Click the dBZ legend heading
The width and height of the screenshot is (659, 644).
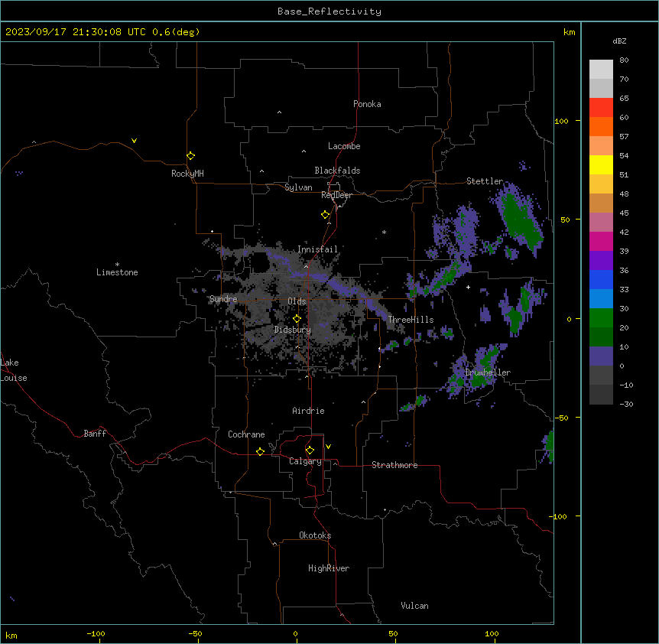pos(619,41)
